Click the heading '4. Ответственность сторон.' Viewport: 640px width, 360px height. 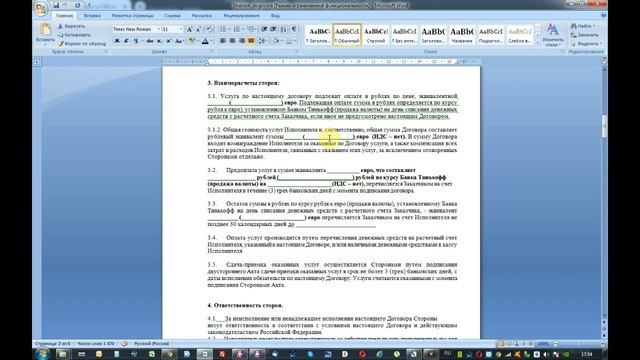pos(245,305)
